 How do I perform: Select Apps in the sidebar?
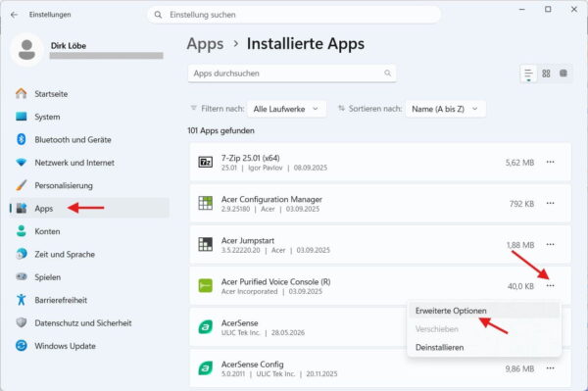tap(89, 208)
